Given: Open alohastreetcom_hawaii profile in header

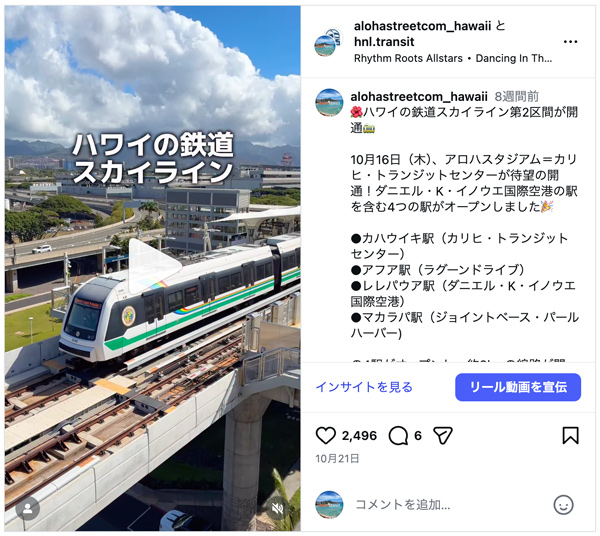Looking at the screenshot, I should [x=422, y=26].
